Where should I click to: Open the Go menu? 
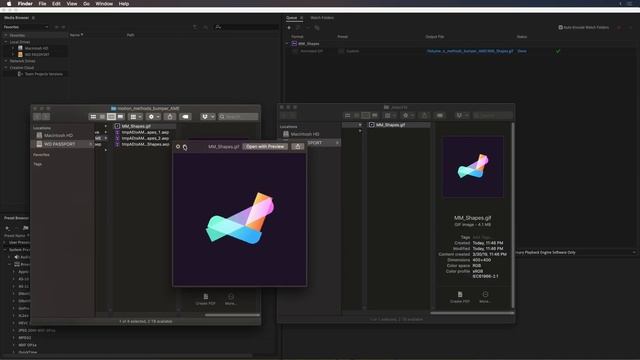pos(86,4)
